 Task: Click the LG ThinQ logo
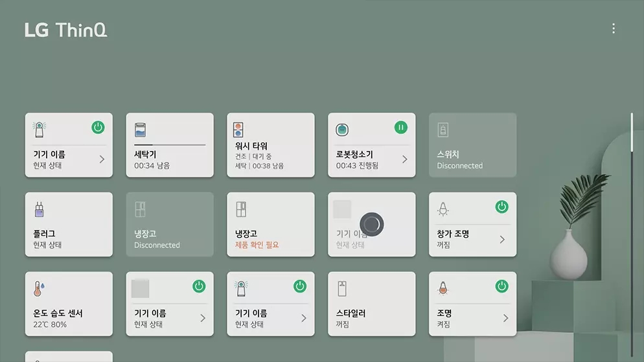[x=65, y=30]
